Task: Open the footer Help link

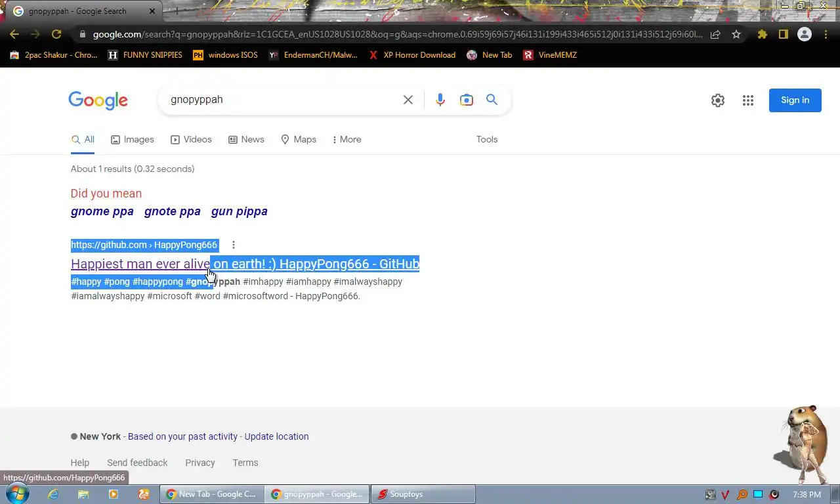Action: pyautogui.click(x=80, y=463)
